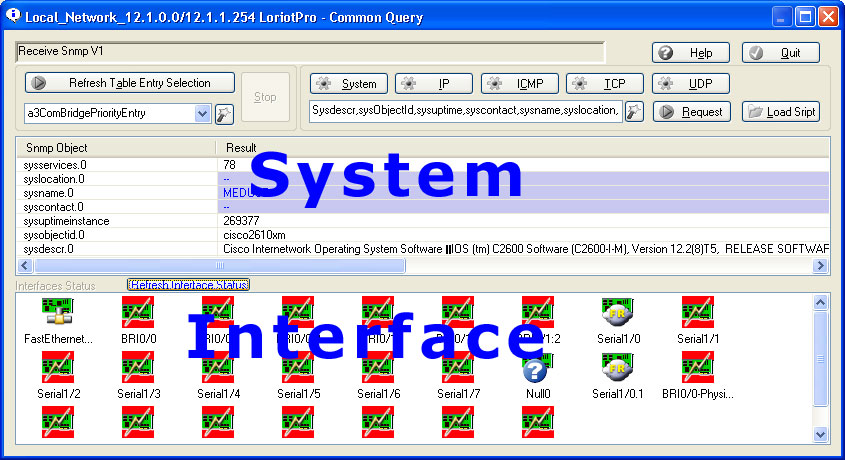Click the cisco2610xm result value

[x=254, y=235]
